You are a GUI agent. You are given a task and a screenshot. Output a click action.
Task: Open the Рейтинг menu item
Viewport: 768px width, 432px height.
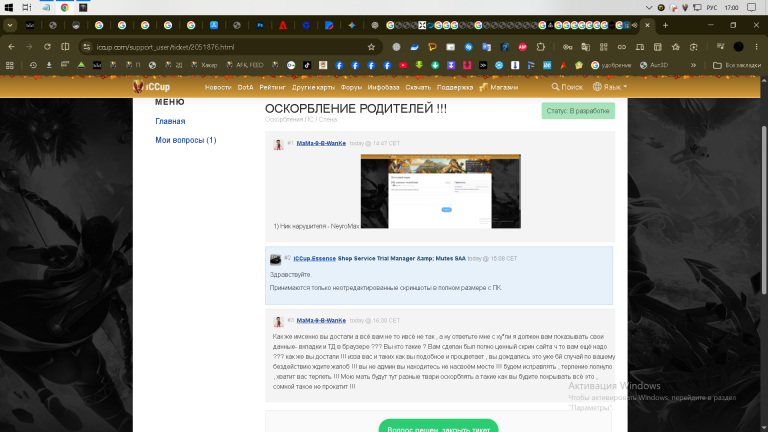pos(272,87)
